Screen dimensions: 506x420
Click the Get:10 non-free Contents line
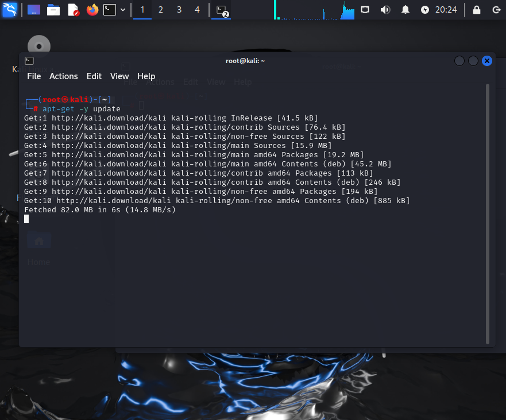click(x=217, y=201)
